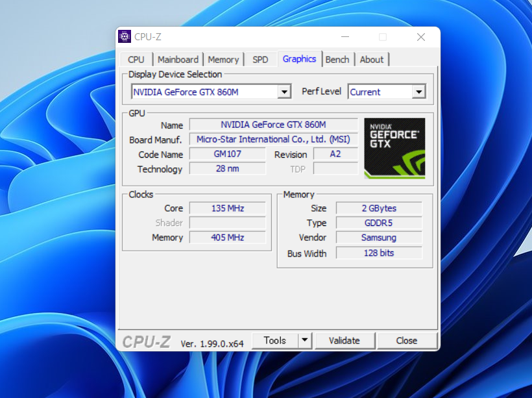Switch to the About tab
This screenshot has height=398, width=532.
coord(372,59)
